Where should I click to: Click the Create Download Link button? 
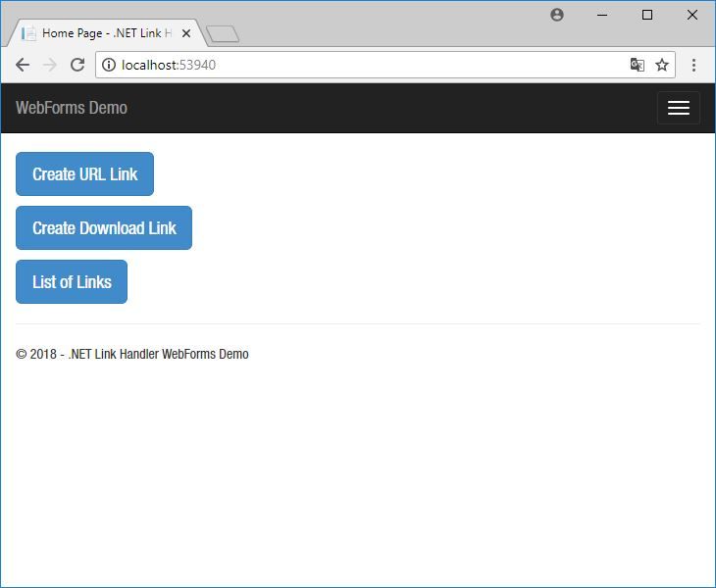[x=104, y=227]
